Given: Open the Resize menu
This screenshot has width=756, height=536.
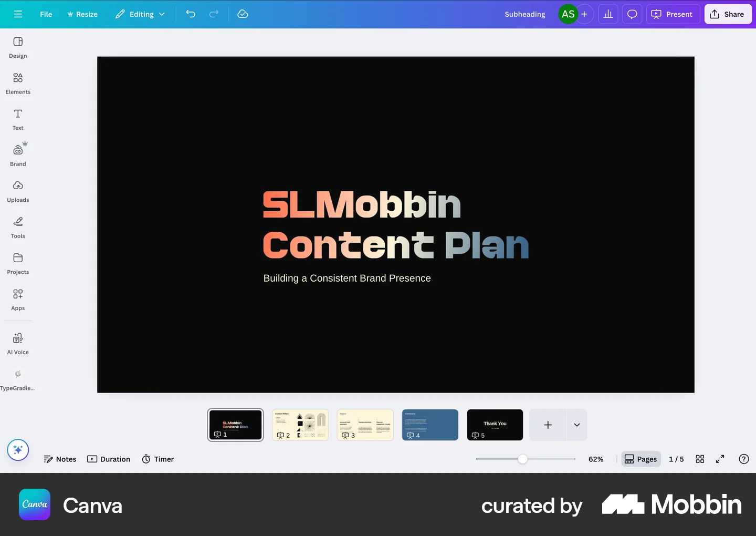Looking at the screenshot, I should point(82,14).
